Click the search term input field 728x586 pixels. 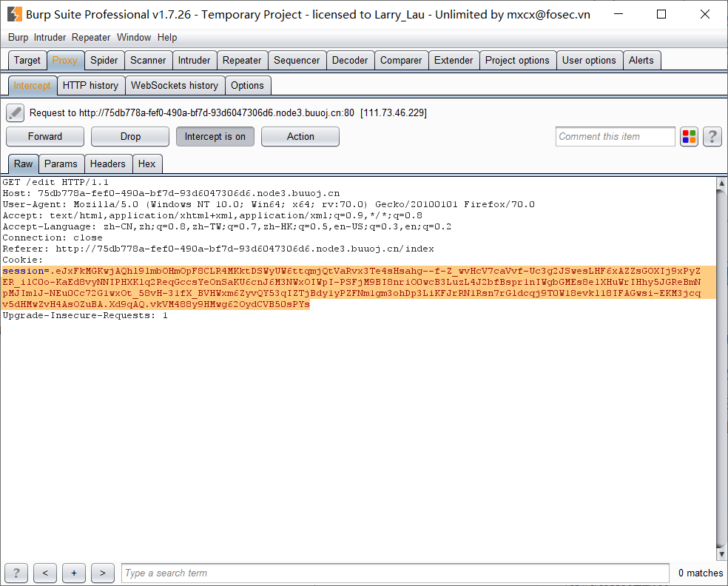coord(395,573)
